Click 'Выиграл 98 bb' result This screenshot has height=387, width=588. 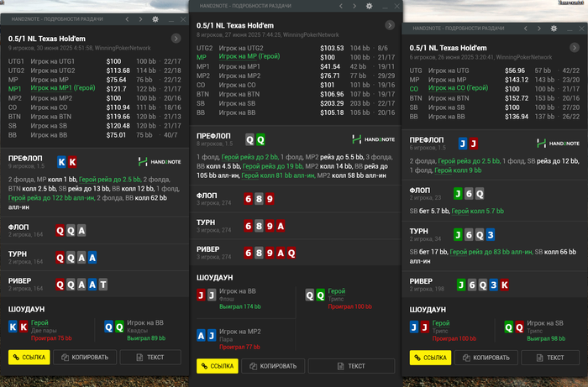click(x=546, y=338)
